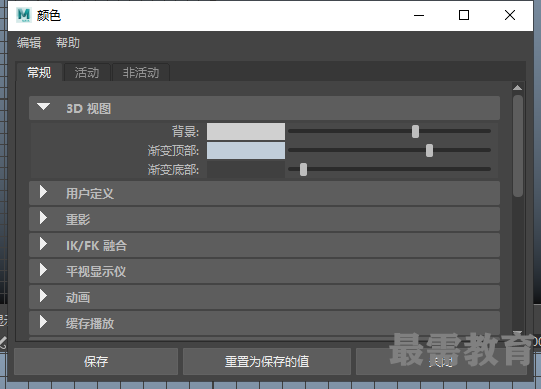Click the scroll-up arrow of the panel
Viewport: 541px width, 389px height.
tap(517, 88)
